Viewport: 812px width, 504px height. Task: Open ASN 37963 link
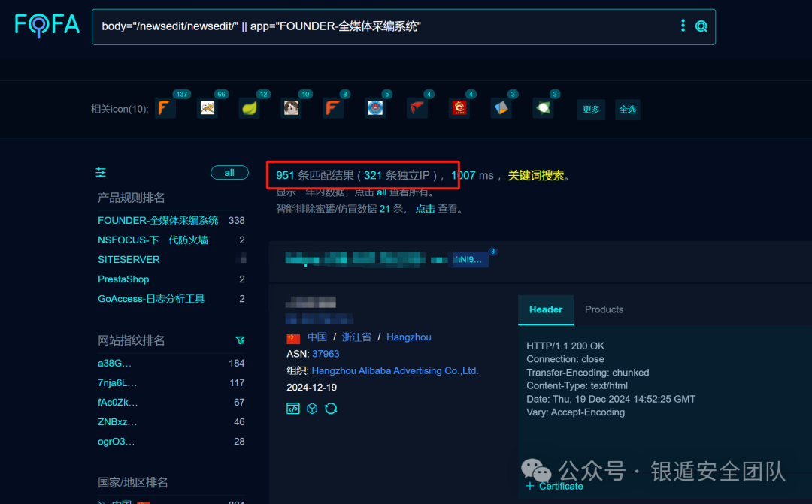tap(326, 354)
